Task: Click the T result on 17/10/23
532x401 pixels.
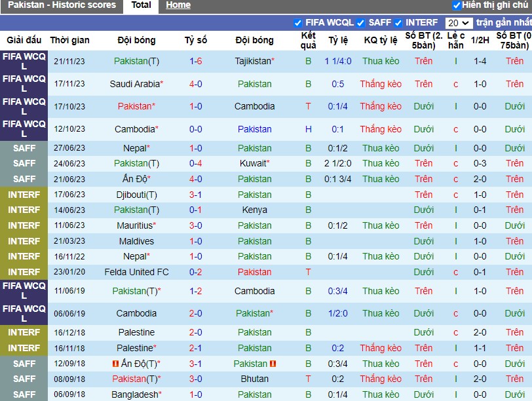Action: pyautogui.click(x=308, y=107)
